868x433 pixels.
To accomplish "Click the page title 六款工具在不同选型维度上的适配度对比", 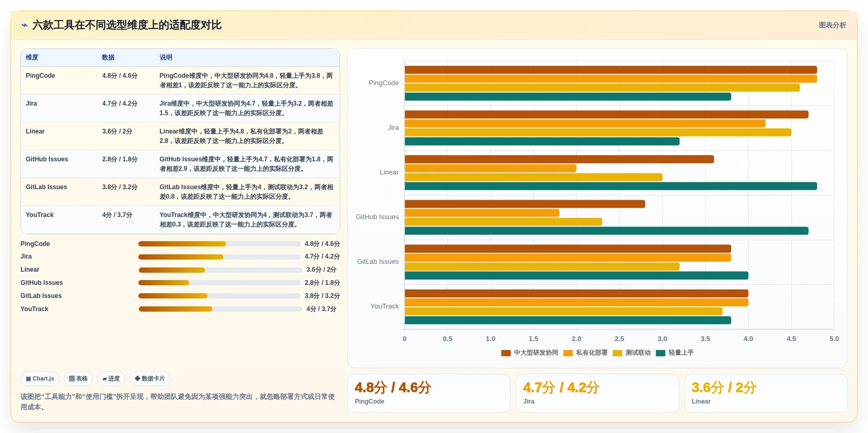I will coord(127,25).
